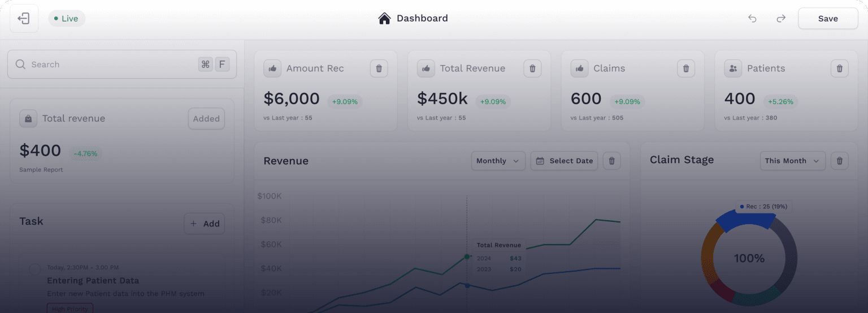Open the Monthly dropdown in Revenue
This screenshot has height=313, width=868.
[498, 161]
